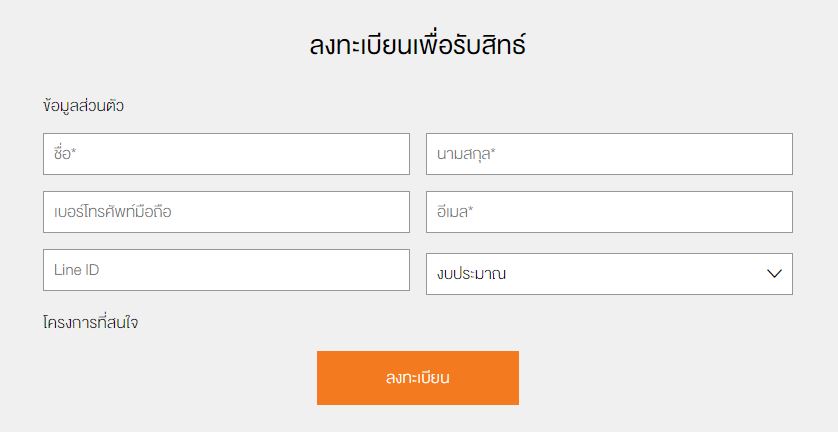Click into the Line ID field
The image size is (838, 432).
[x=226, y=270]
